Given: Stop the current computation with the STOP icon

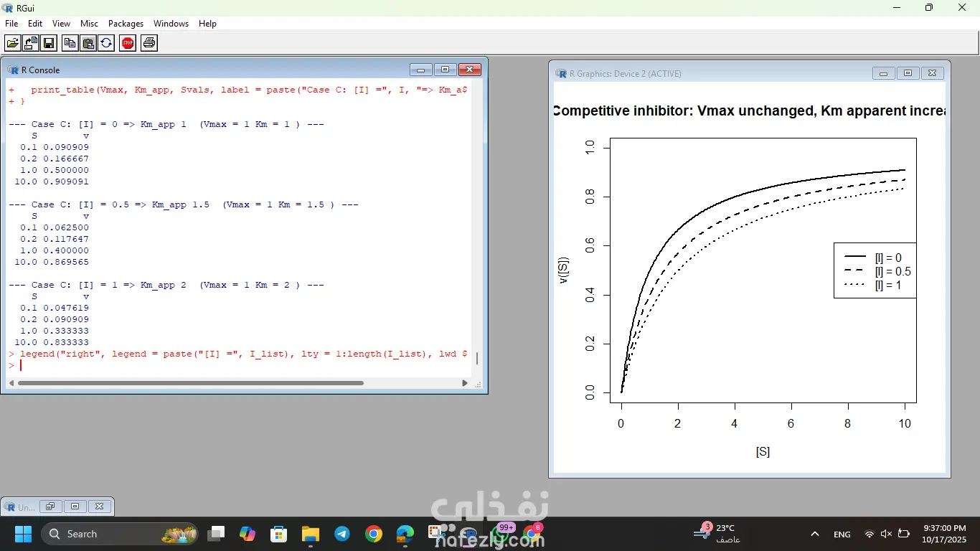Looking at the screenshot, I should (128, 43).
